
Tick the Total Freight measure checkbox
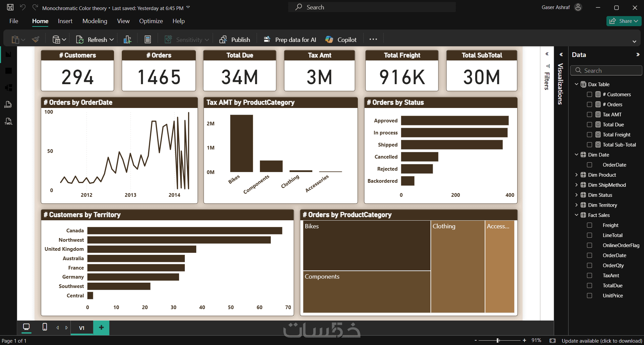pos(589,135)
